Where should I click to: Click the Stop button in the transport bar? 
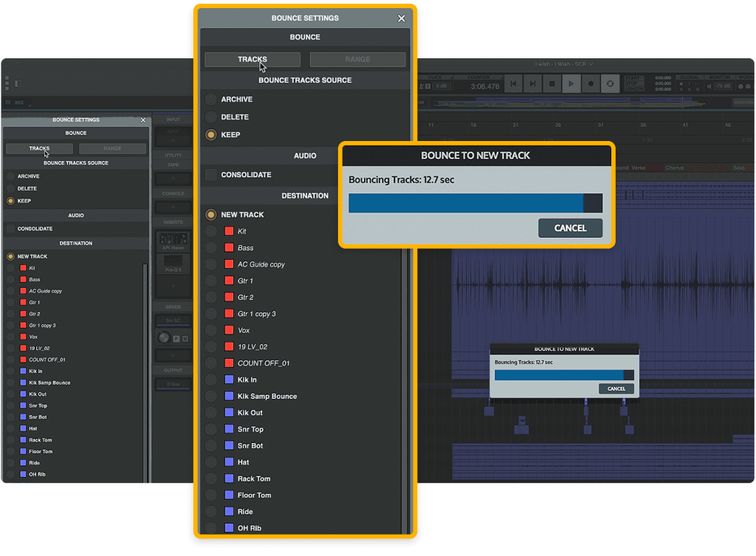pyautogui.click(x=551, y=85)
